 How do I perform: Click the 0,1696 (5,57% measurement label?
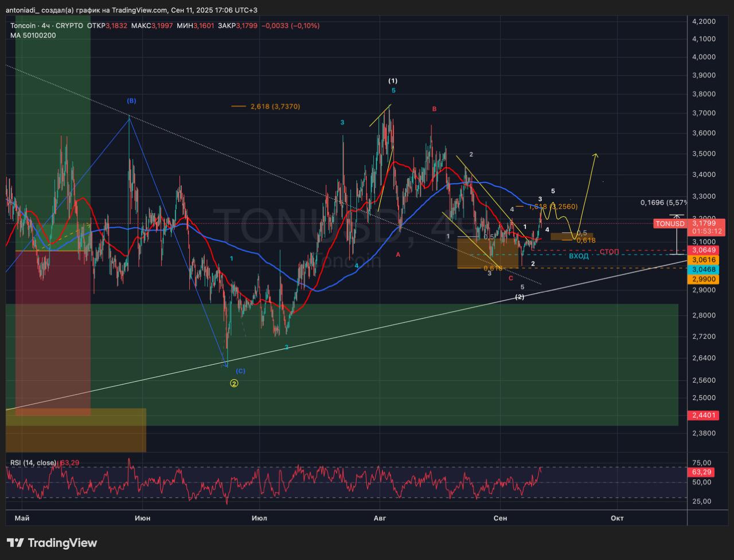tap(663, 202)
